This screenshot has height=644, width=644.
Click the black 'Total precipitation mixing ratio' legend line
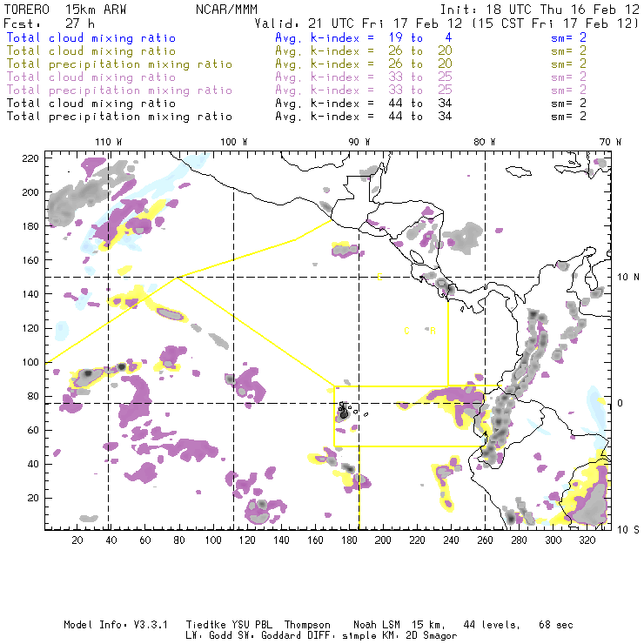pyautogui.click(x=119, y=117)
